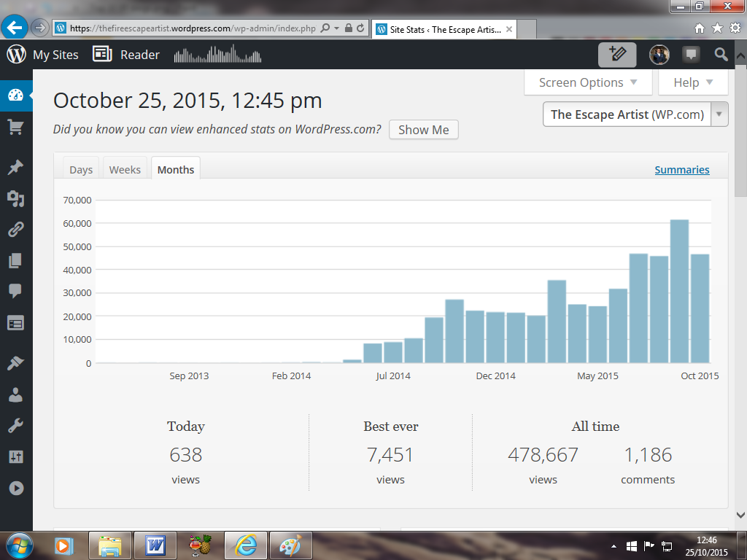Open The Escape Artist site selector dropdown

click(635, 114)
